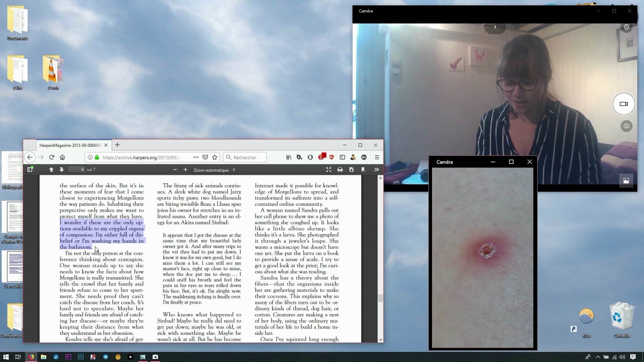Image resolution: width=644 pixels, height=362 pixels.
Task: Open a new browser tab
Action: click(117, 145)
